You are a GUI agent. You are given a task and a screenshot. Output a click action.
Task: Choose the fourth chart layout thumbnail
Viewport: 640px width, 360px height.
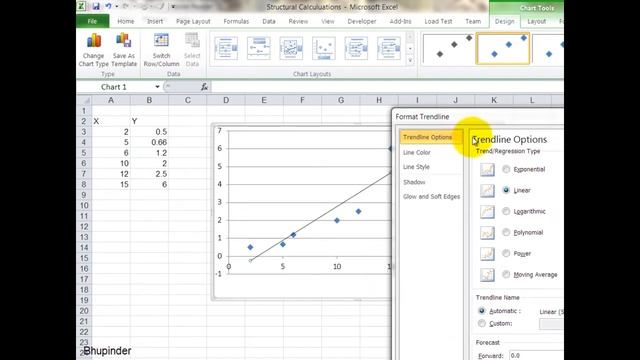324,48
